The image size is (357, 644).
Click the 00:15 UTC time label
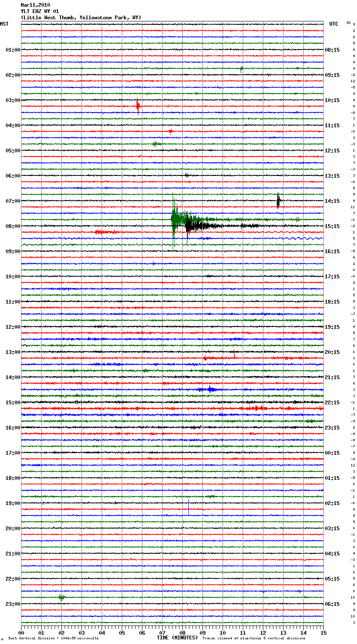332,453
